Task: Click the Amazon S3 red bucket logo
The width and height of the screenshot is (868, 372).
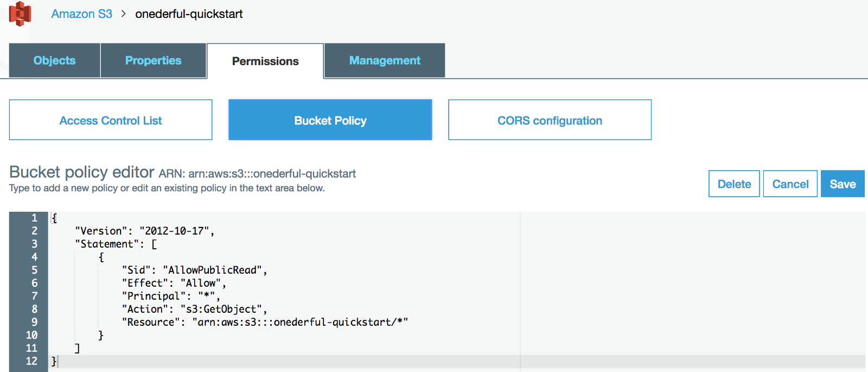Action: tap(20, 14)
